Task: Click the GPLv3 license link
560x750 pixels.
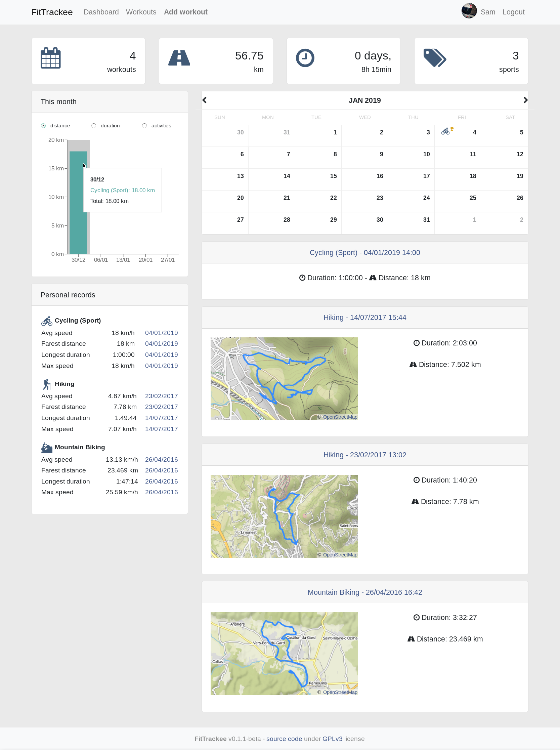Action: pyautogui.click(x=332, y=739)
